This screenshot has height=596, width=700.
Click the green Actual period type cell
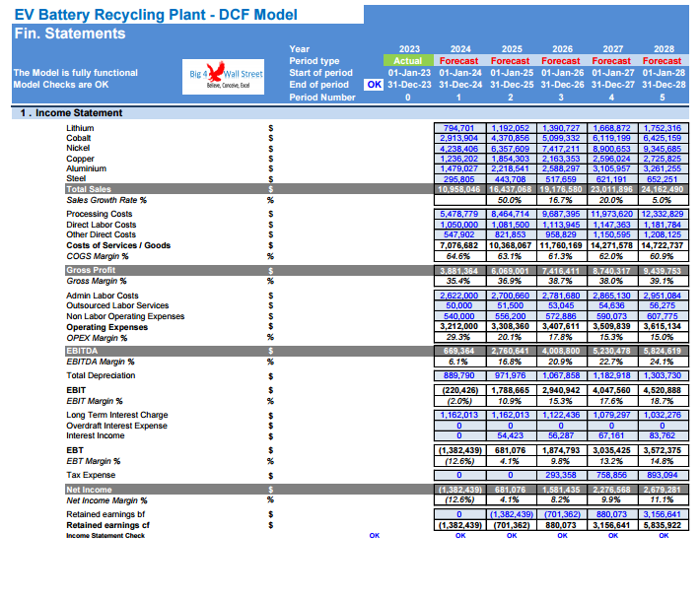(408, 61)
